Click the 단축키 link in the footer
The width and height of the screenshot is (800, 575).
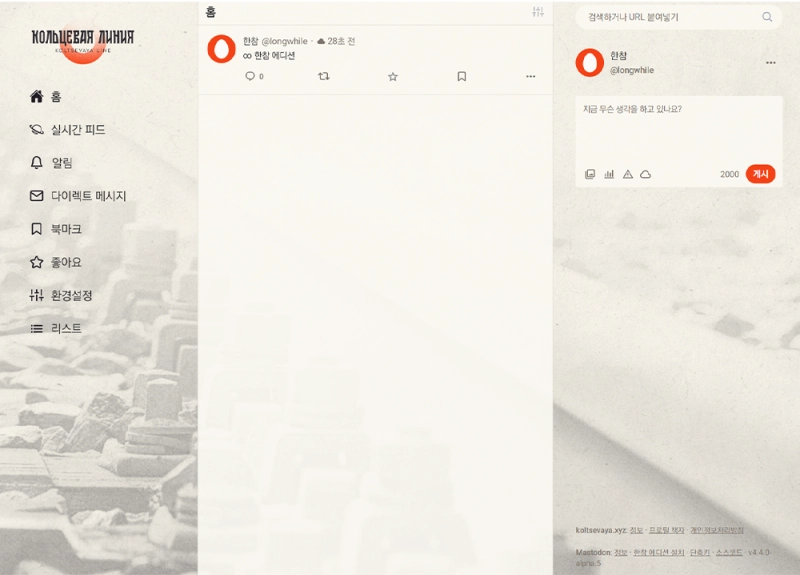coord(699,552)
